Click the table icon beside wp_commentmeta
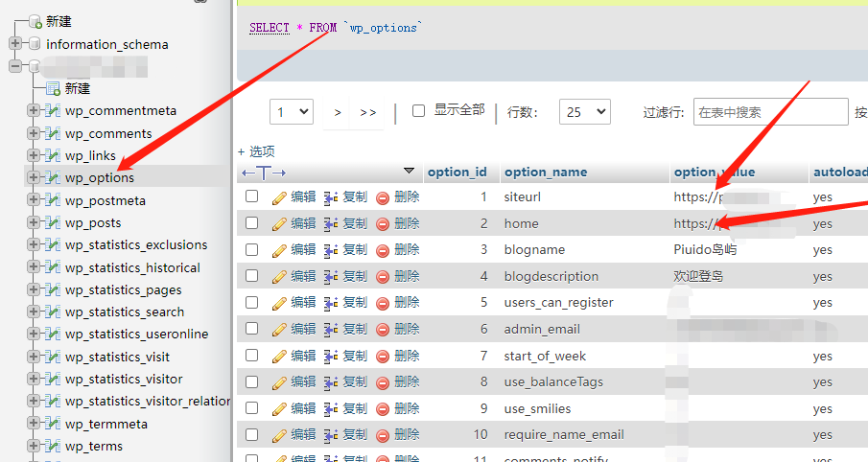This screenshot has width=868, height=462. coord(53,111)
